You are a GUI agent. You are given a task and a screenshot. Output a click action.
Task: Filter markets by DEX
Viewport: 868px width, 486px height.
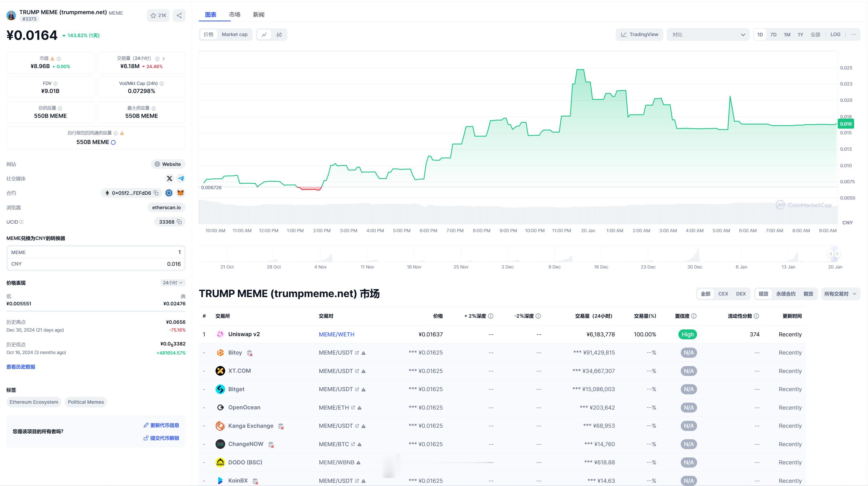click(741, 294)
